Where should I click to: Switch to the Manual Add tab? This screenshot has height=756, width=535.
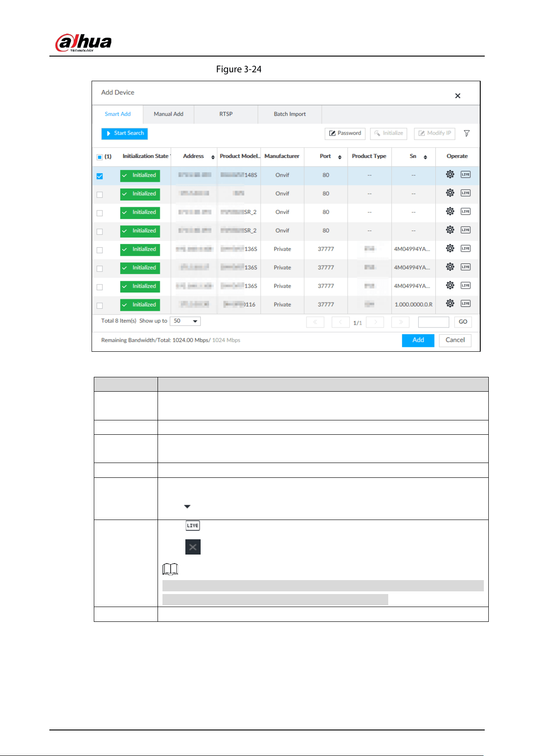168,114
